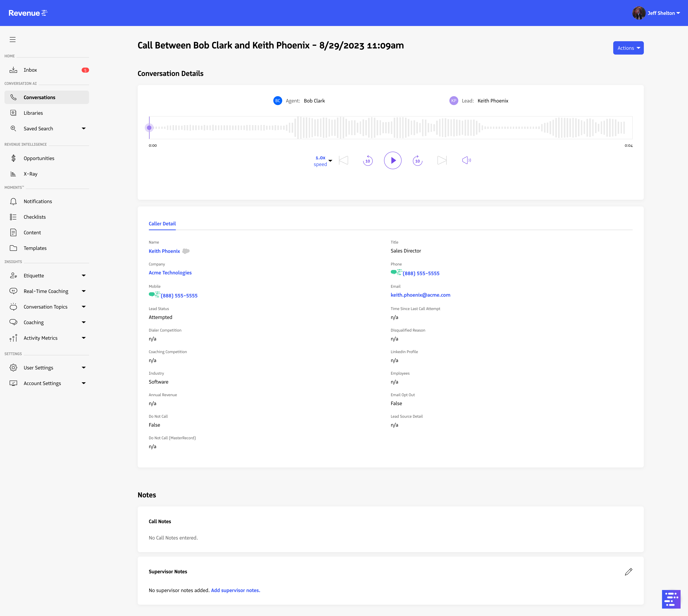Edit supervisor notes with pencil icon

pyautogui.click(x=628, y=572)
